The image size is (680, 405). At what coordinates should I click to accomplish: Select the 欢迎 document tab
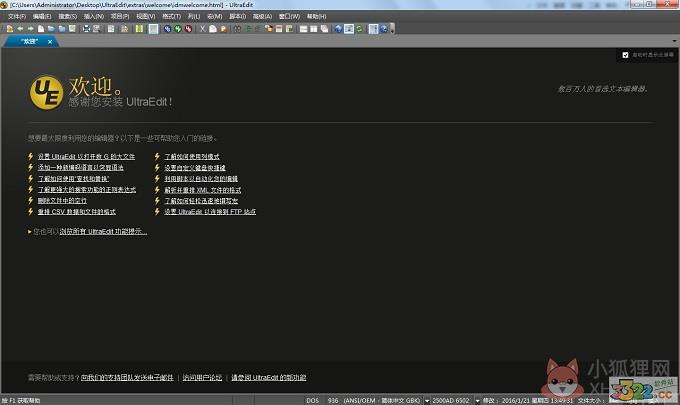(29, 42)
